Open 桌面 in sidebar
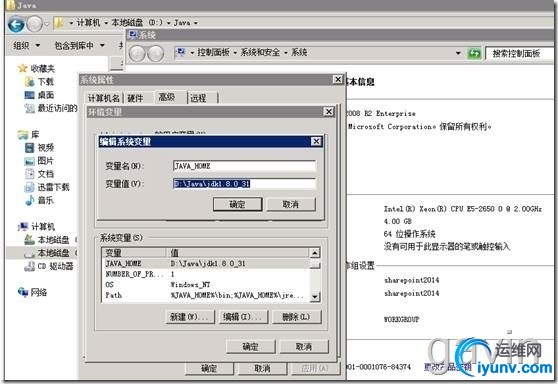Screen dimensions: 558x384 click(40, 95)
